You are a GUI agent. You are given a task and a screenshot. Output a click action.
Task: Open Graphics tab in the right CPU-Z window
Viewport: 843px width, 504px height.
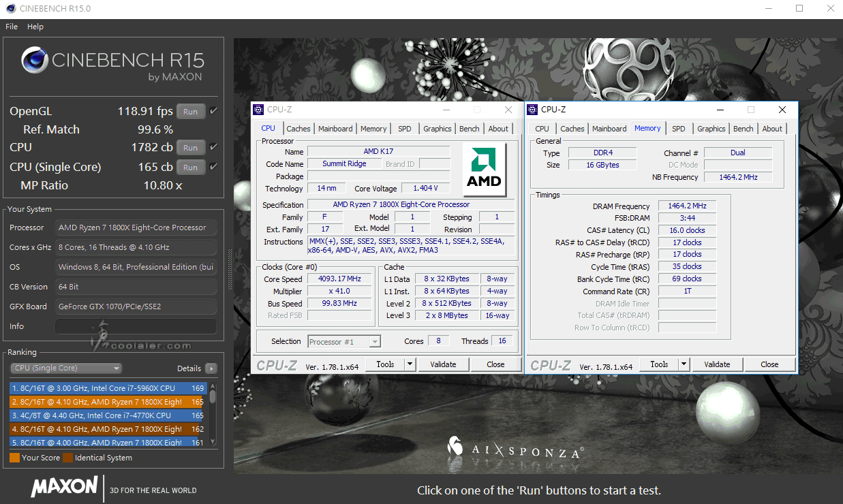[711, 129]
